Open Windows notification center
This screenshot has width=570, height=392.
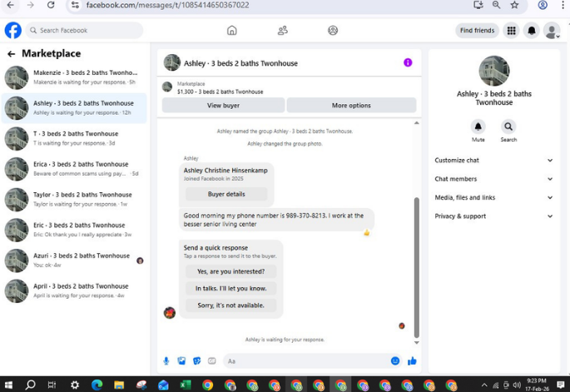click(x=560, y=385)
